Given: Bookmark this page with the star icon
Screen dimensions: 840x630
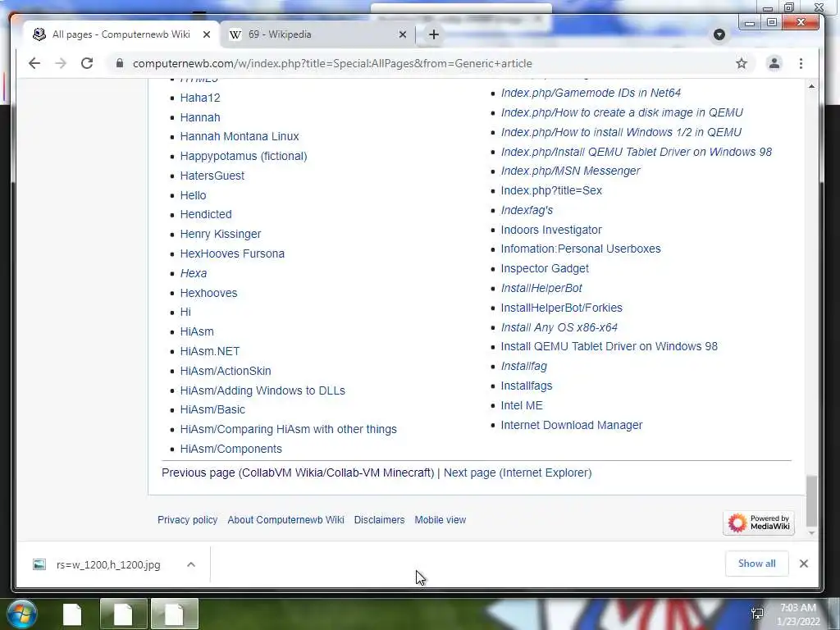Looking at the screenshot, I should [742, 63].
